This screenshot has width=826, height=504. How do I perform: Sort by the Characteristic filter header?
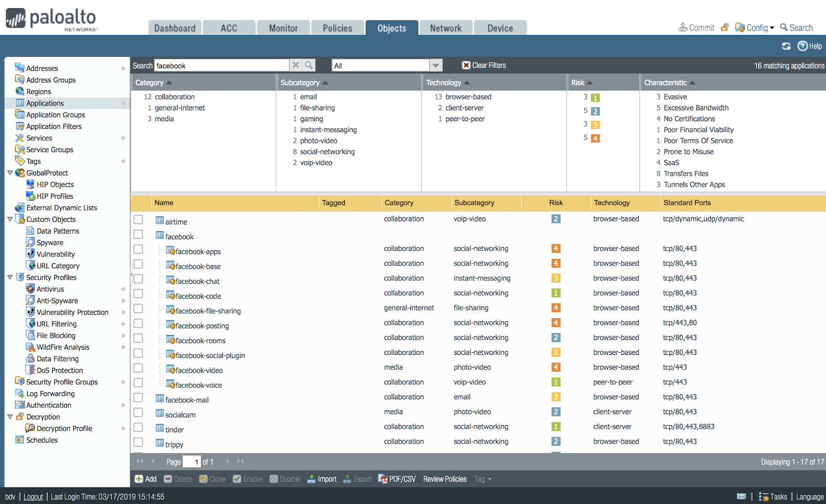(x=733, y=83)
